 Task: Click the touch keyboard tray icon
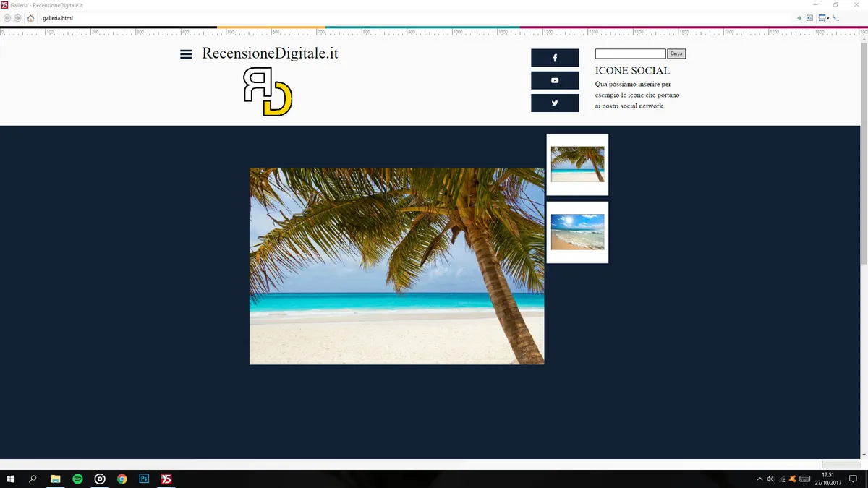click(x=805, y=479)
